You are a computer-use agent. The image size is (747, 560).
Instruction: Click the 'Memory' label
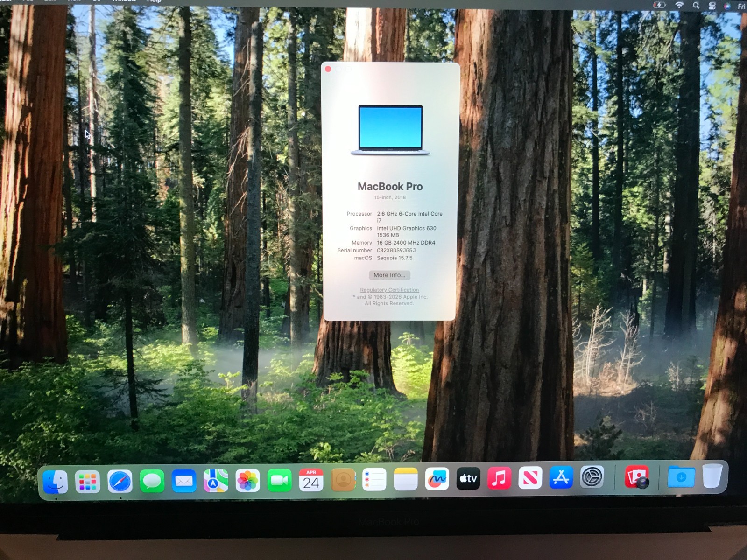(362, 243)
